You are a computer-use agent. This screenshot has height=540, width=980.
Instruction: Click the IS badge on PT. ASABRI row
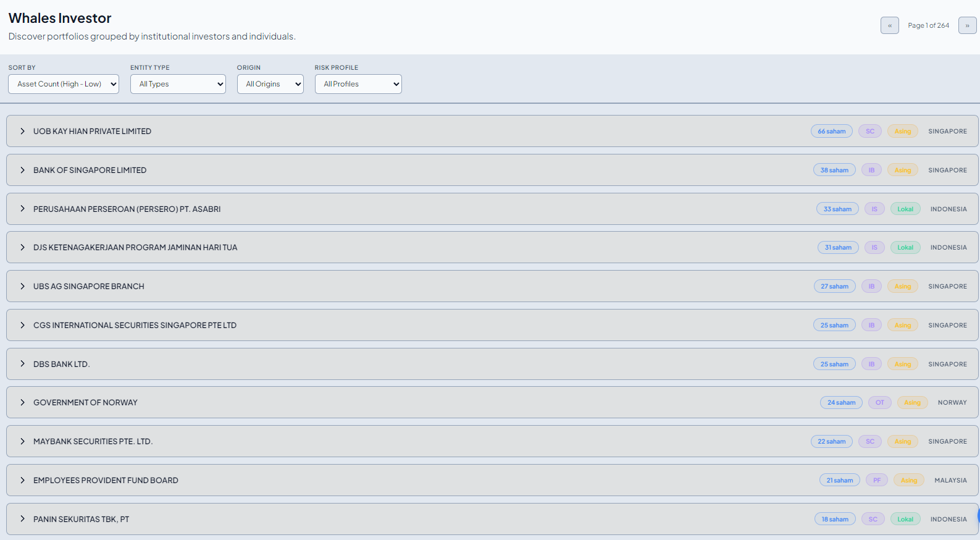pyautogui.click(x=874, y=209)
